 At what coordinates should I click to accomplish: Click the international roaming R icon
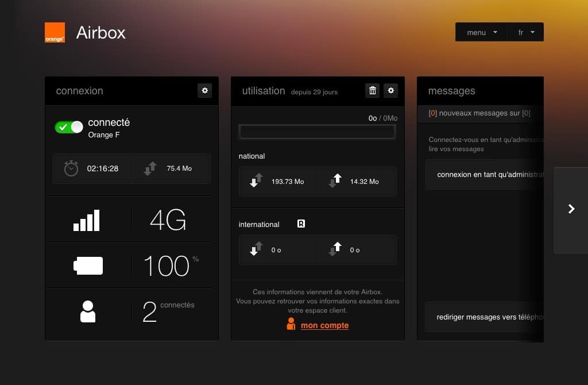click(301, 224)
